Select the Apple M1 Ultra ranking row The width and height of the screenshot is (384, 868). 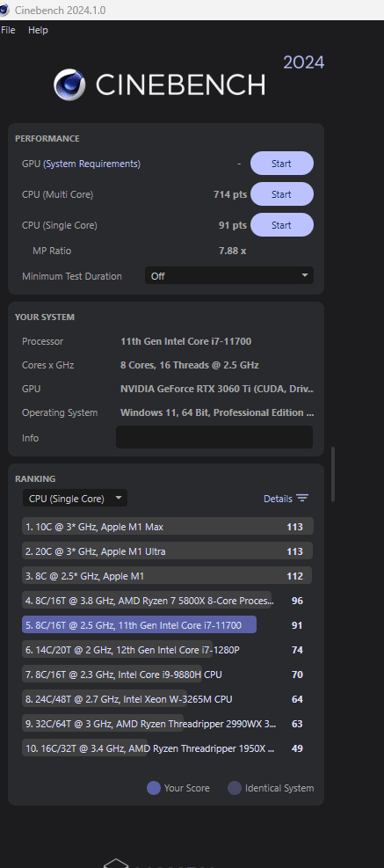[x=168, y=551]
